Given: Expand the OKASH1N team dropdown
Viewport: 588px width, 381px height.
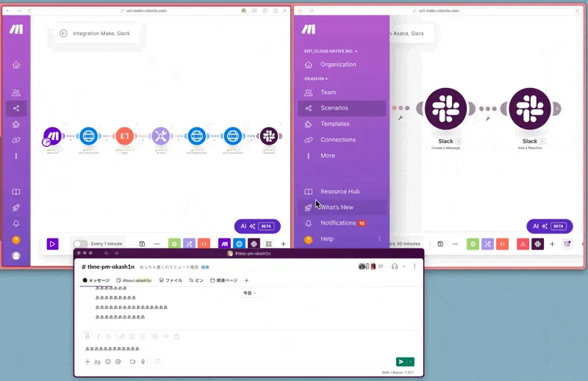Looking at the screenshot, I should tap(316, 79).
